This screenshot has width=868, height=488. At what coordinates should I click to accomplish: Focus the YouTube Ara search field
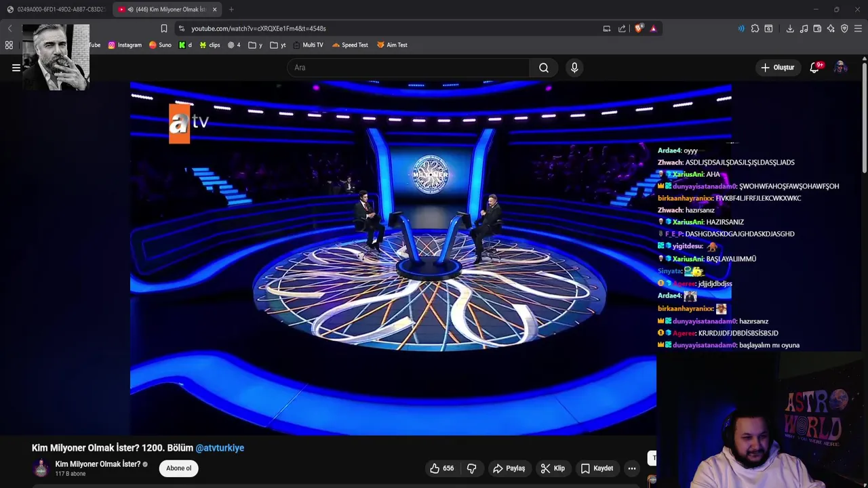(408, 68)
